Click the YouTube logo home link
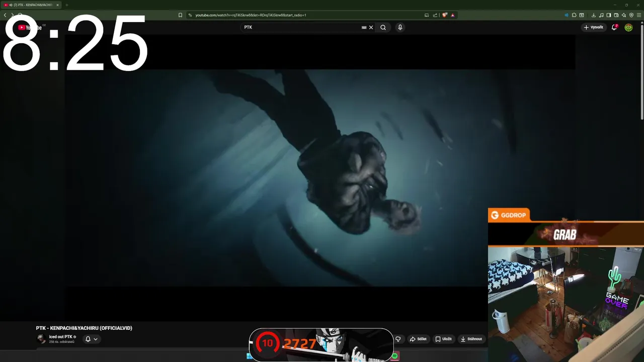Screen dimensions: 644x362 tap(30, 28)
